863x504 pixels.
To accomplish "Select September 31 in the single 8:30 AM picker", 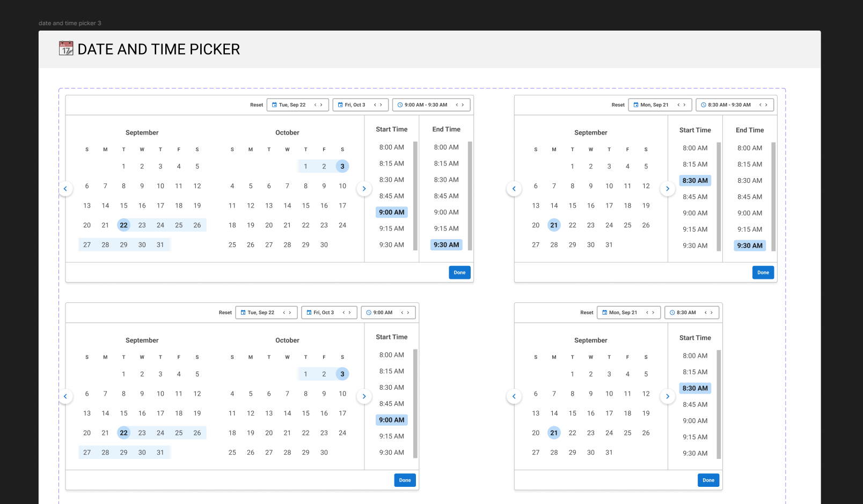I will [609, 453].
